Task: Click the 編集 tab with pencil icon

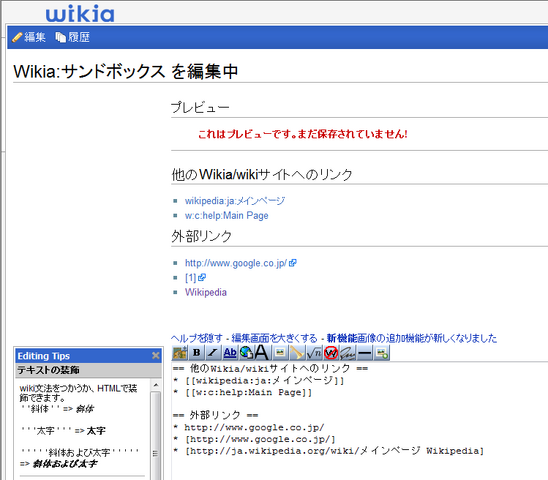Action: click(x=29, y=37)
